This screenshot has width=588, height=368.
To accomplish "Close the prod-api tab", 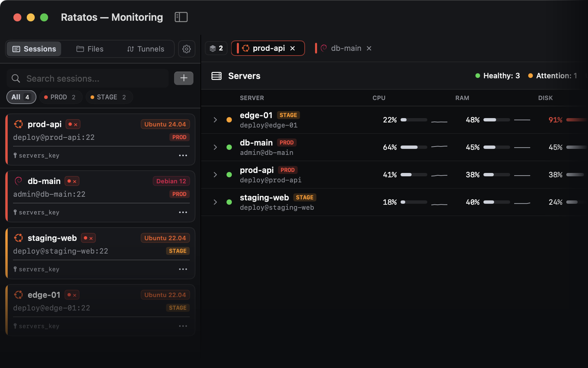I will pyautogui.click(x=293, y=48).
